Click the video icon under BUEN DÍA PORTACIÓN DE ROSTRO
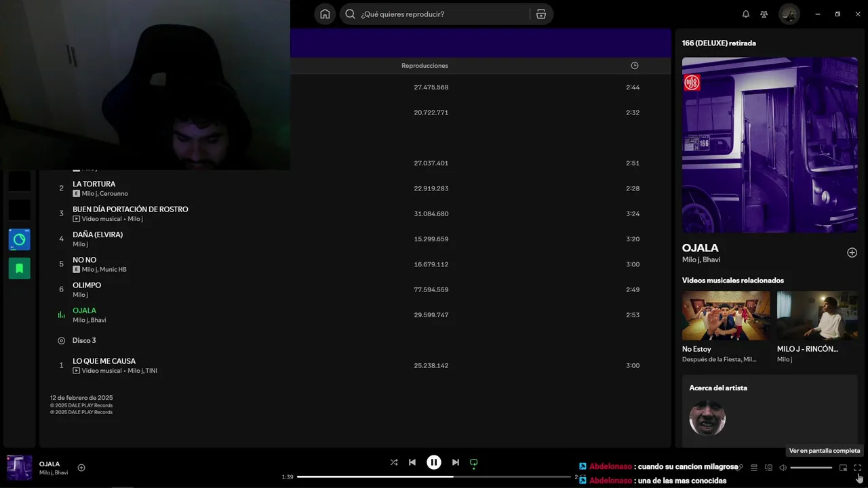This screenshot has height=488, width=868. 76,219
